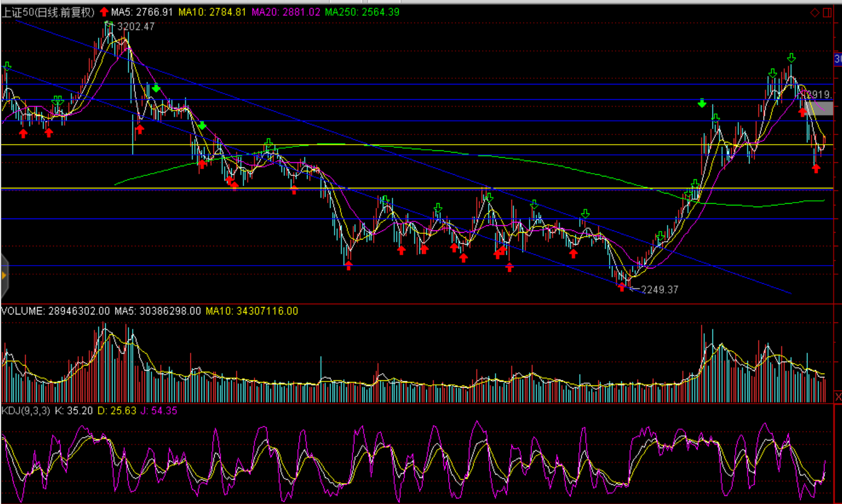Click the 上证50 chart title

click(48, 12)
